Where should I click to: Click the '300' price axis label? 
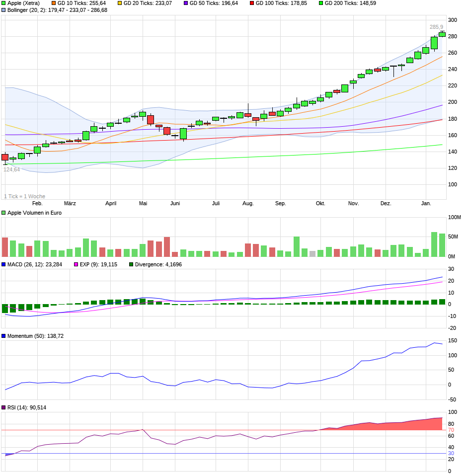click(453, 20)
